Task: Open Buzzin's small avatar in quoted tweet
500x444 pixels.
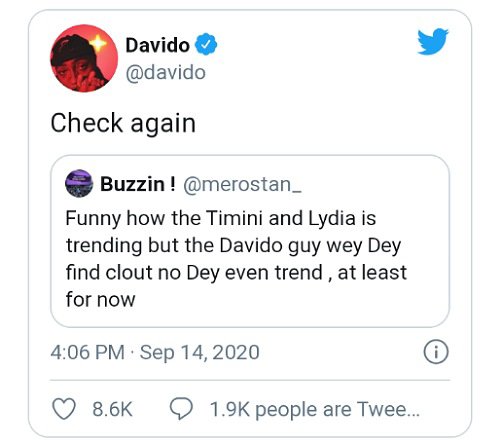Action: [x=79, y=184]
